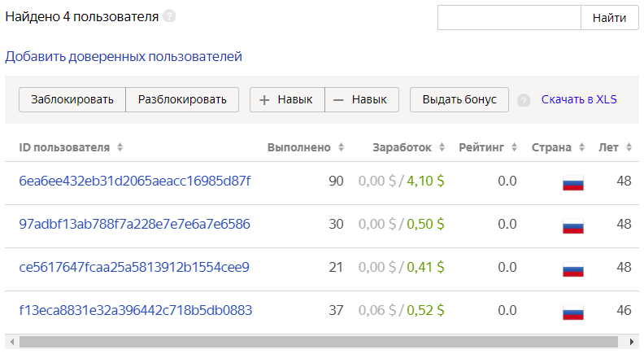Sort by Выполнено column arrows
This screenshot has width=644, height=354.
pyautogui.click(x=342, y=147)
